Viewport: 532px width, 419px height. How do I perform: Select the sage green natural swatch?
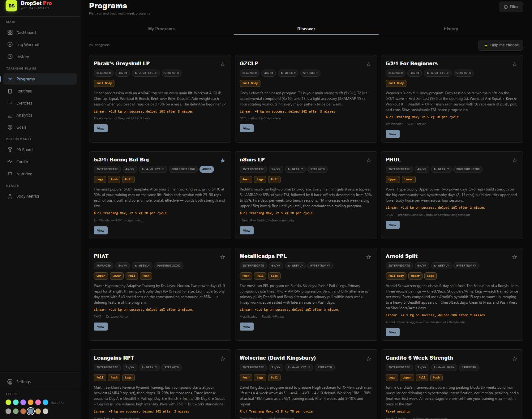(16, 411)
